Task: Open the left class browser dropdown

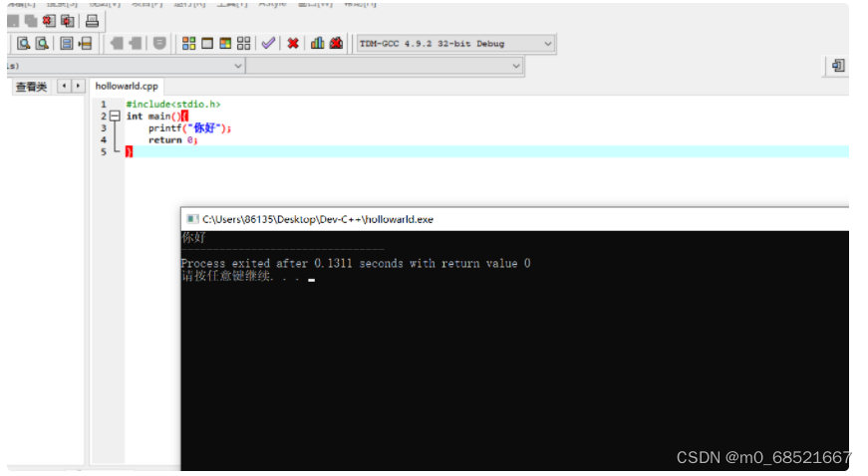Action: tap(126, 66)
